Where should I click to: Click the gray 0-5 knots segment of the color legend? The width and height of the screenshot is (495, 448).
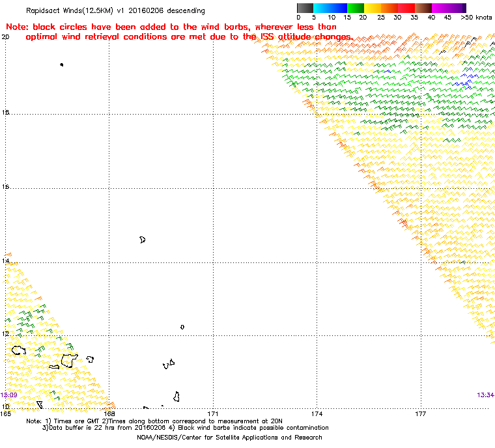tap(305, 8)
